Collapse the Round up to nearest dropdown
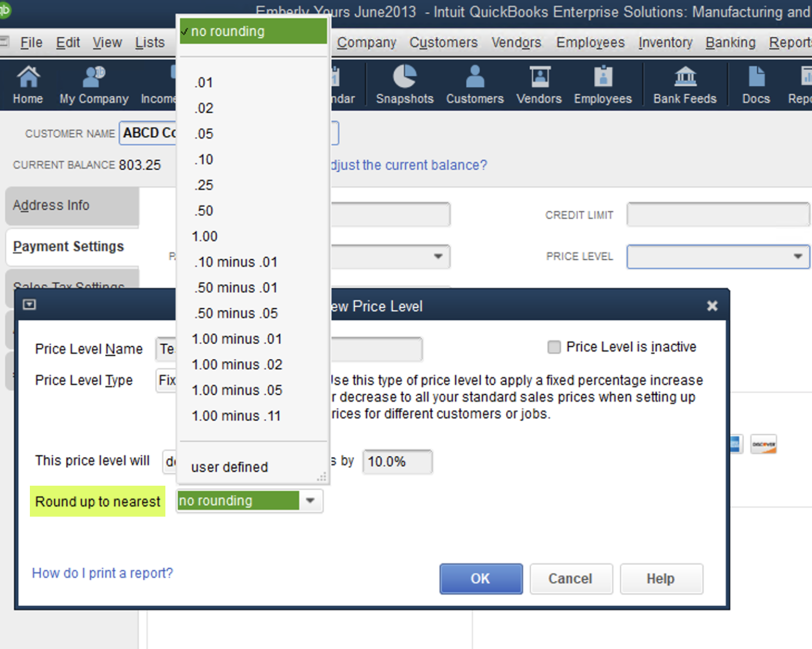This screenshot has width=812, height=649. (311, 501)
